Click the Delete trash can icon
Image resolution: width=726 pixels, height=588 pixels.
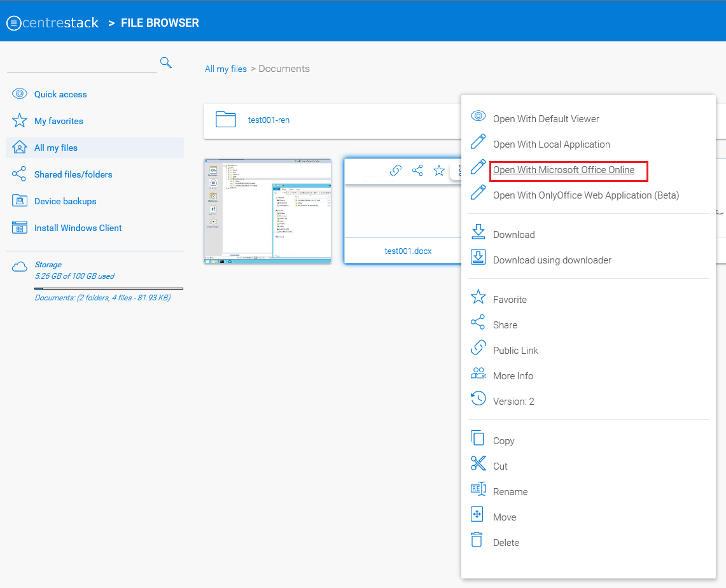(x=477, y=540)
